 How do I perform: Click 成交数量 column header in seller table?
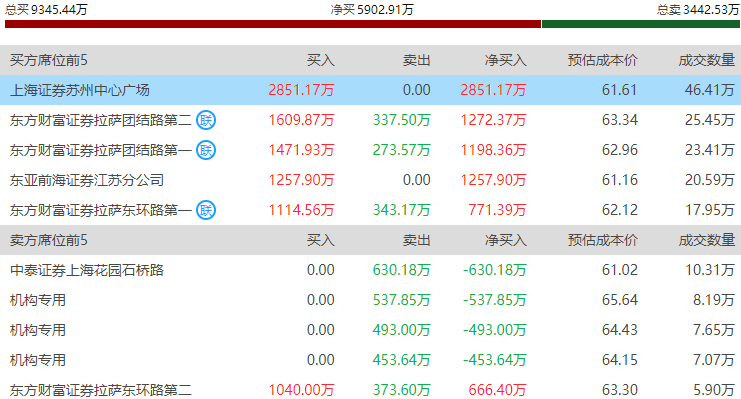coord(707,240)
